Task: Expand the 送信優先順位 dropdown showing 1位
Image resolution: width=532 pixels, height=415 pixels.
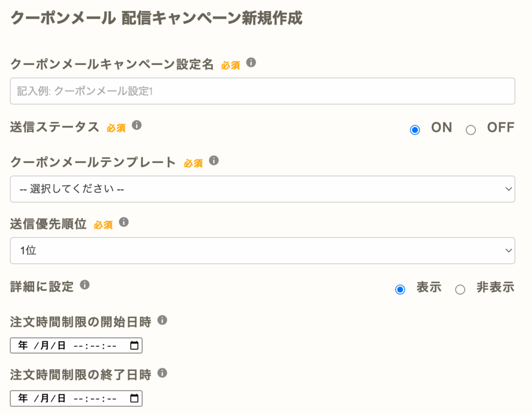Action: pos(262,251)
